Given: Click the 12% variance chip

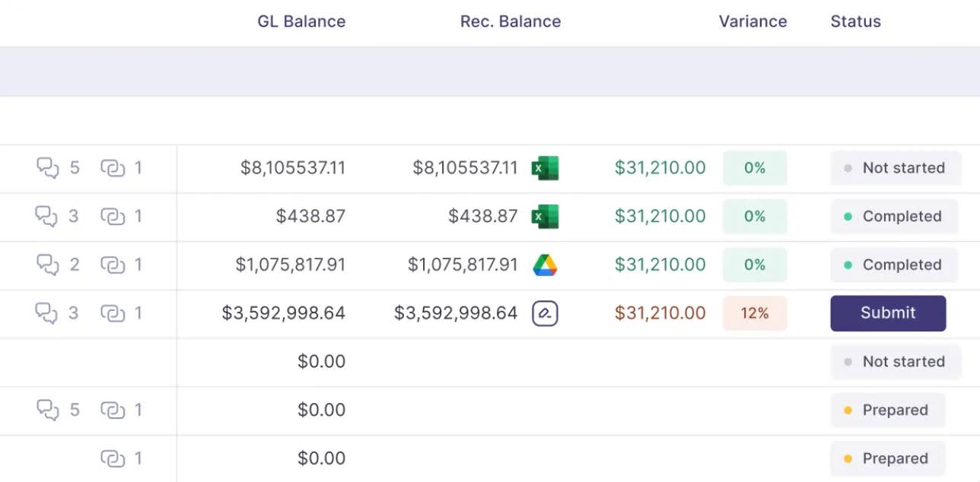Looking at the screenshot, I should point(755,313).
